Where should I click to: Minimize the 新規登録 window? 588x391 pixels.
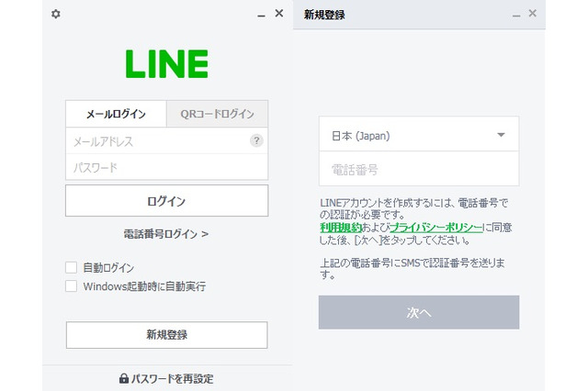(515, 15)
